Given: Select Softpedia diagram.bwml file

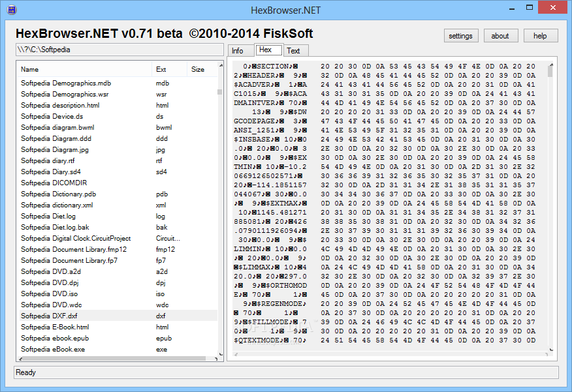Looking at the screenshot, I should [x=118, y=127].
